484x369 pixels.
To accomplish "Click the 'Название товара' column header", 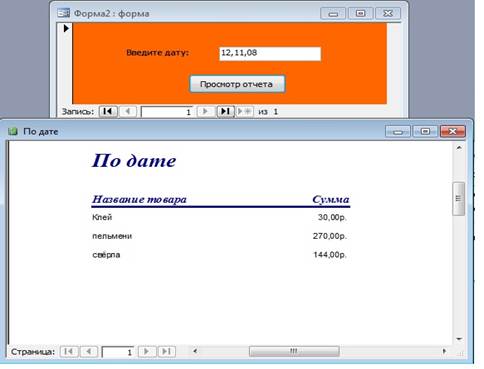I will [139, 199].
